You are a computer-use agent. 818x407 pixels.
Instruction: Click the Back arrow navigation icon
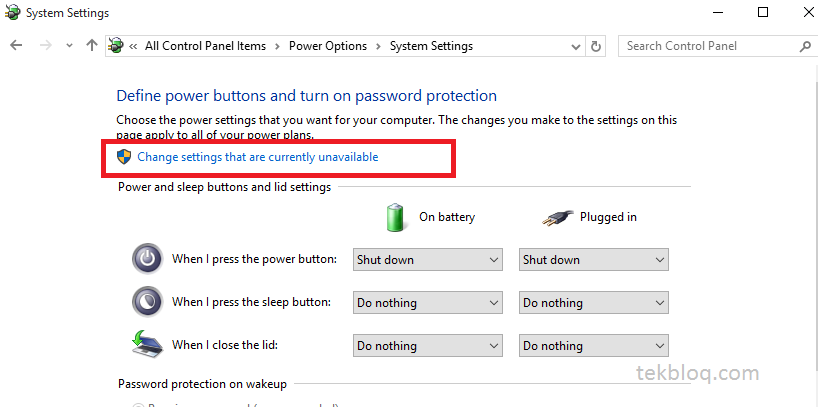point(16,46)
